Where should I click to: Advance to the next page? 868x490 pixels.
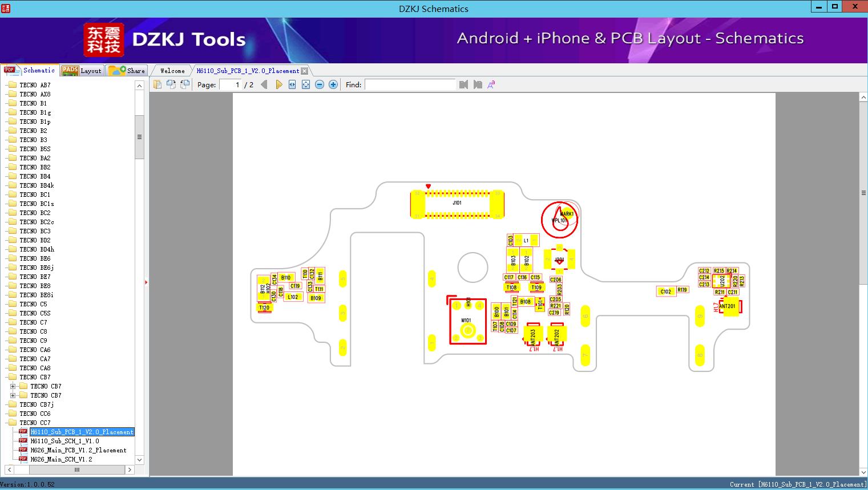tap(279, 84)
